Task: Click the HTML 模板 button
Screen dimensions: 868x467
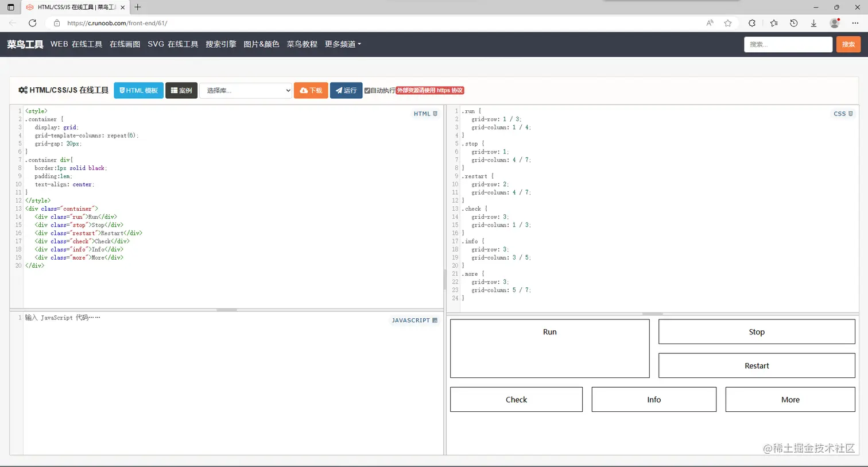Action: 139,91
